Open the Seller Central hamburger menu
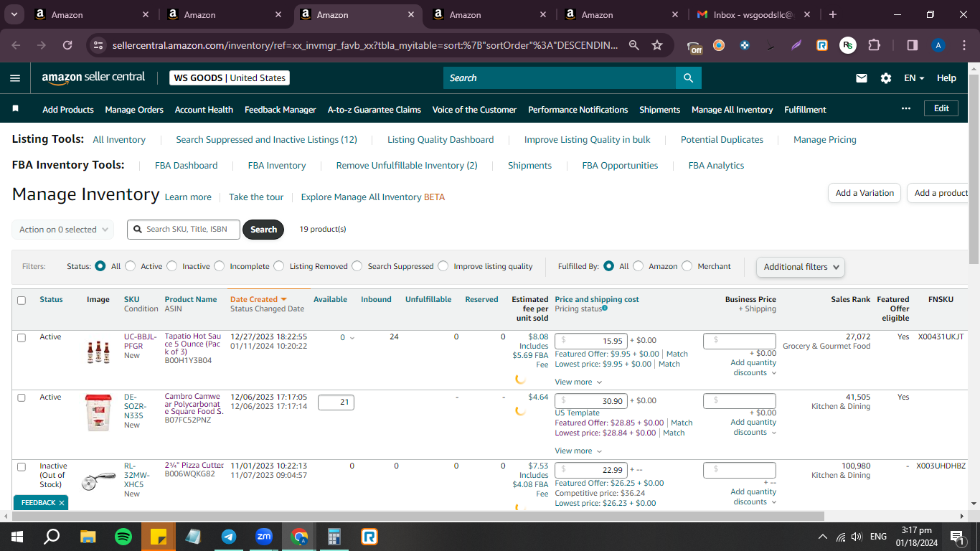This screenshot has width=980, height=551. point(15,78)
